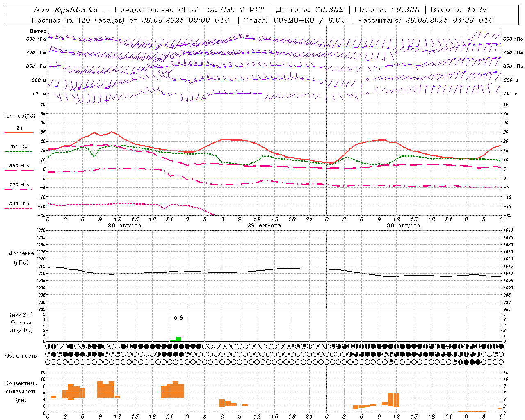Screen dimensions: 525x420
Task: Click the '(мм/3ч.)' precipitation unit label
Action: pyautogui.click(x=21, y=315)
